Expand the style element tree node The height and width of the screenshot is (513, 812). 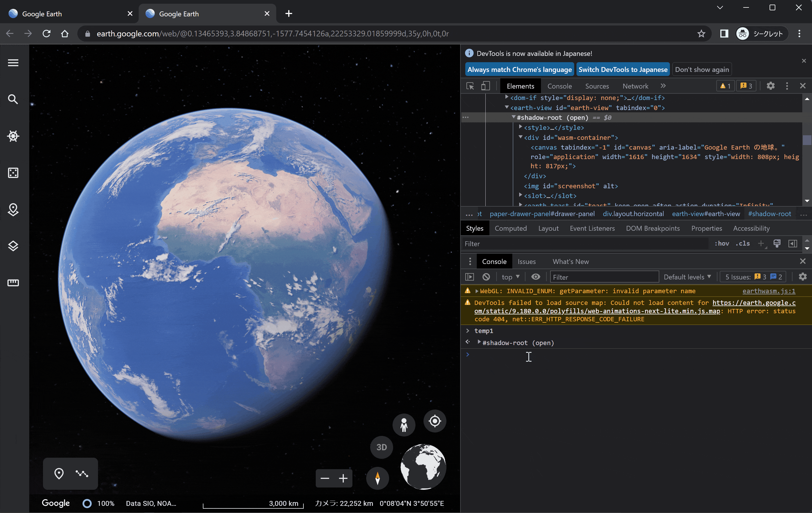pos(520,127)
